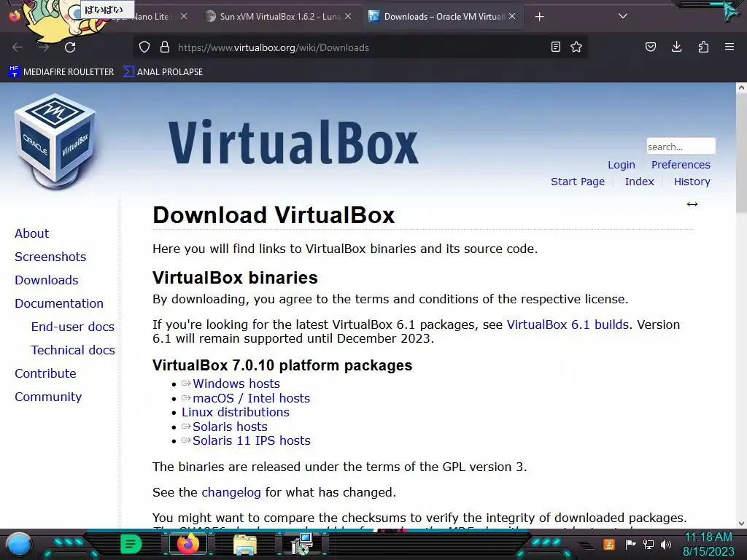Open Downloads in the sidebar
The height and width of the screenshot is (560, 747).
click(47, 281)
